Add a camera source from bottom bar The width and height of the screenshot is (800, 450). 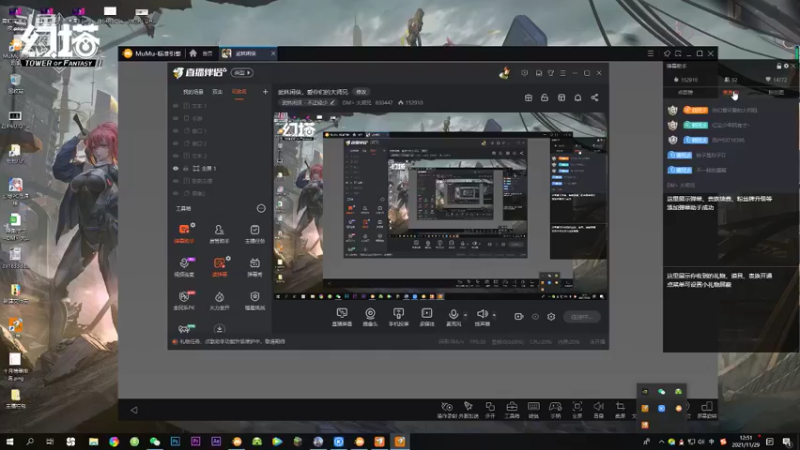(370, 316)
